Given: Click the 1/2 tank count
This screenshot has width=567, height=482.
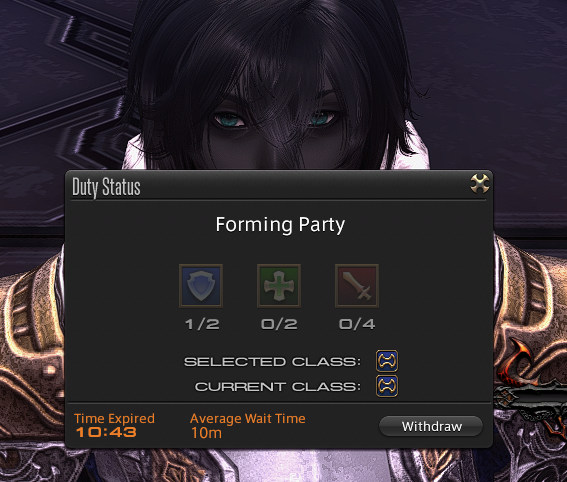Looking at the screenshot, I should (202, 324).
